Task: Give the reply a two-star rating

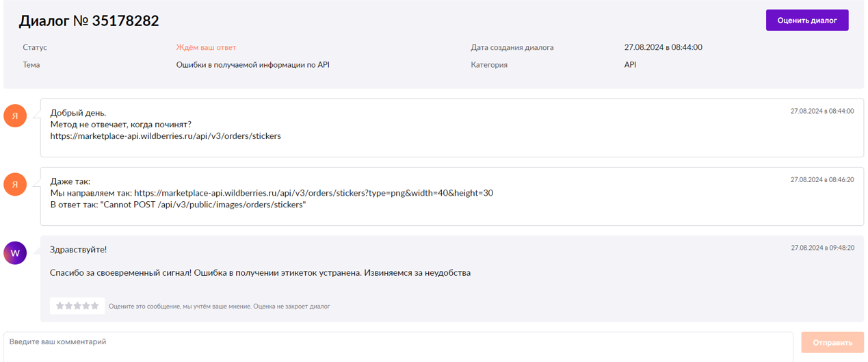Action: pos(68,306)
